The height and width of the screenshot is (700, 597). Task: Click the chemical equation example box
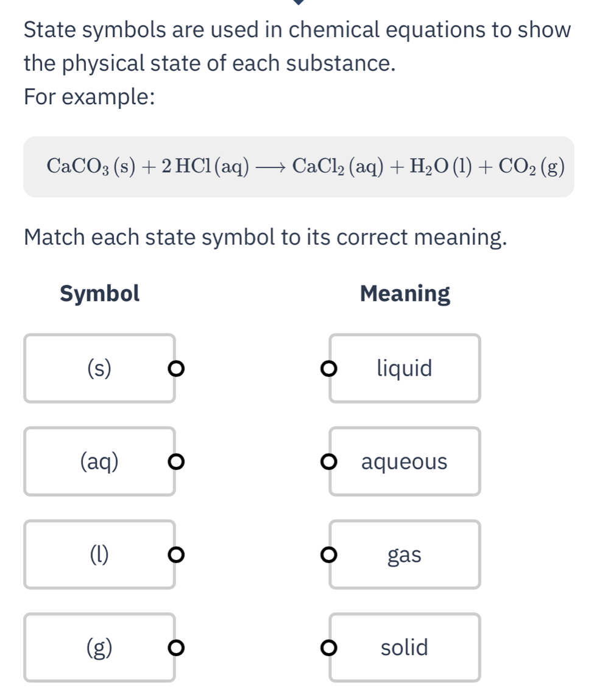[x=298, y=168]
